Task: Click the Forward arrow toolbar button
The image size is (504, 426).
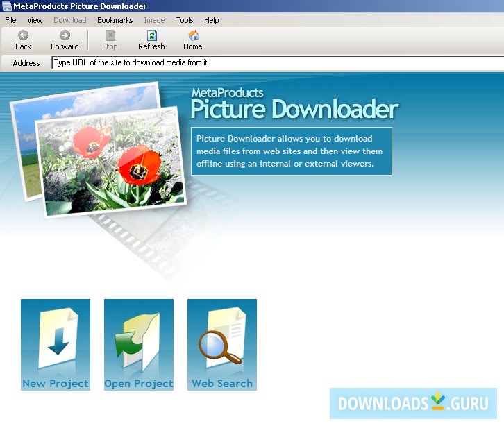Action: [65, 40]
